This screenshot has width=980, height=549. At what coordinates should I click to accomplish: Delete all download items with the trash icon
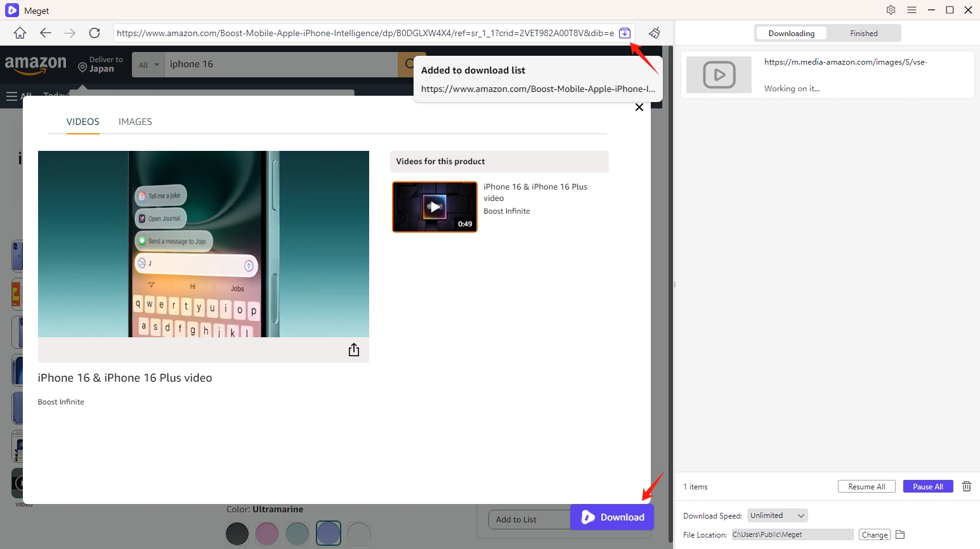coord(967,486)
